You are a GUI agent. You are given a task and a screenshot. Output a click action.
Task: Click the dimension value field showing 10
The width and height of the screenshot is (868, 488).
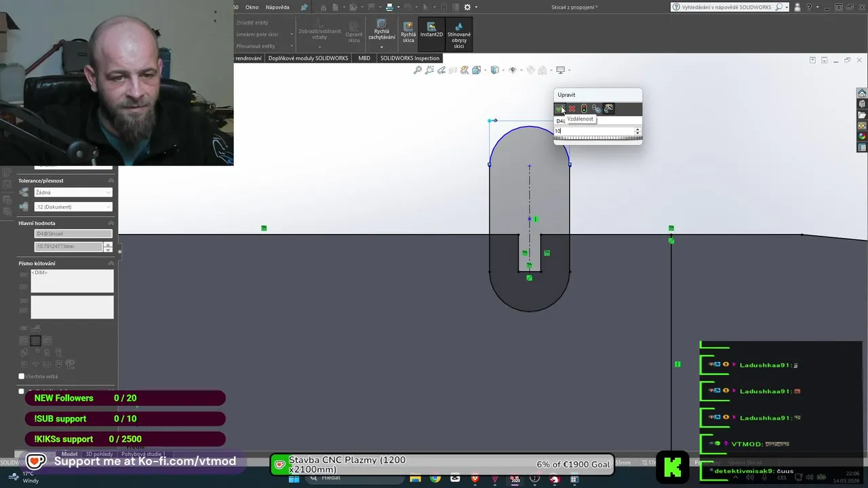(593, 131)
